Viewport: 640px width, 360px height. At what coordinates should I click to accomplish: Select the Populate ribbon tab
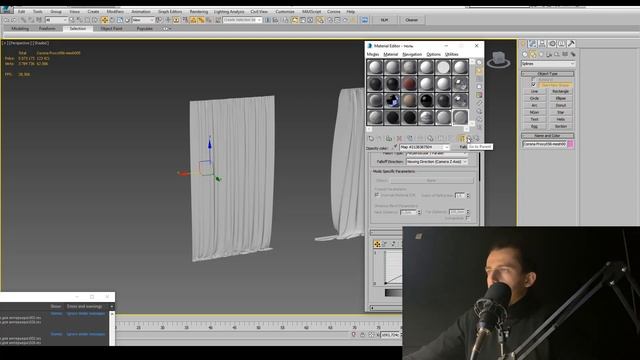click(145, 29)
